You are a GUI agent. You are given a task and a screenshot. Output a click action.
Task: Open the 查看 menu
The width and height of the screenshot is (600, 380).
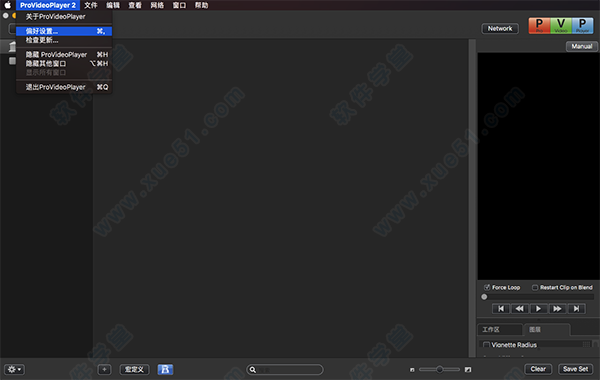point(135,5)
